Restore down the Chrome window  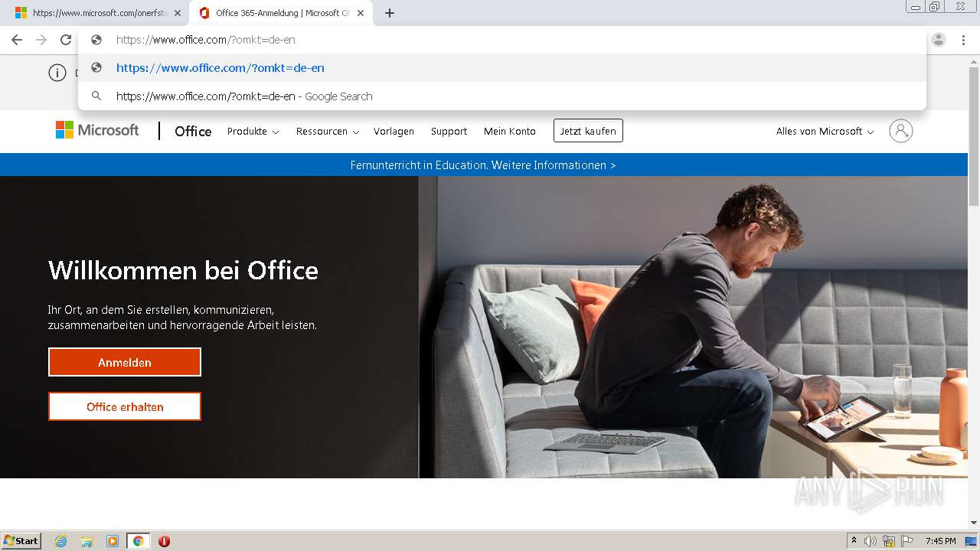click(x=935, y=7)
